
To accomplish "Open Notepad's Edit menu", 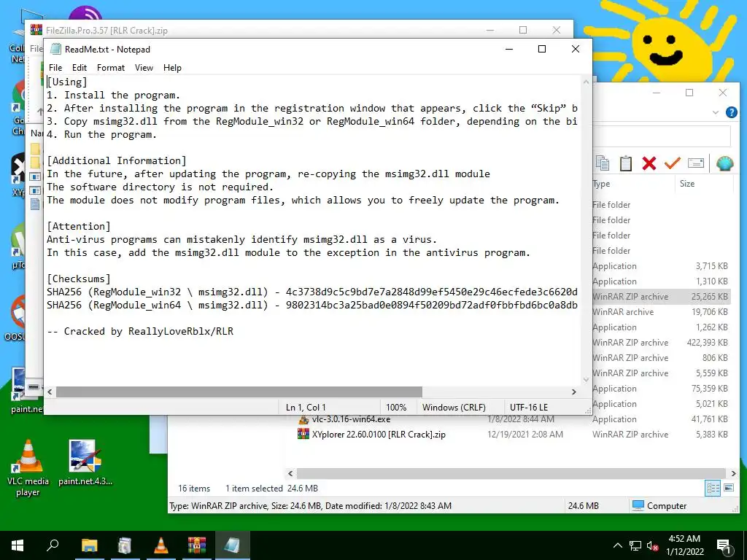I will [x=79, y=68].
